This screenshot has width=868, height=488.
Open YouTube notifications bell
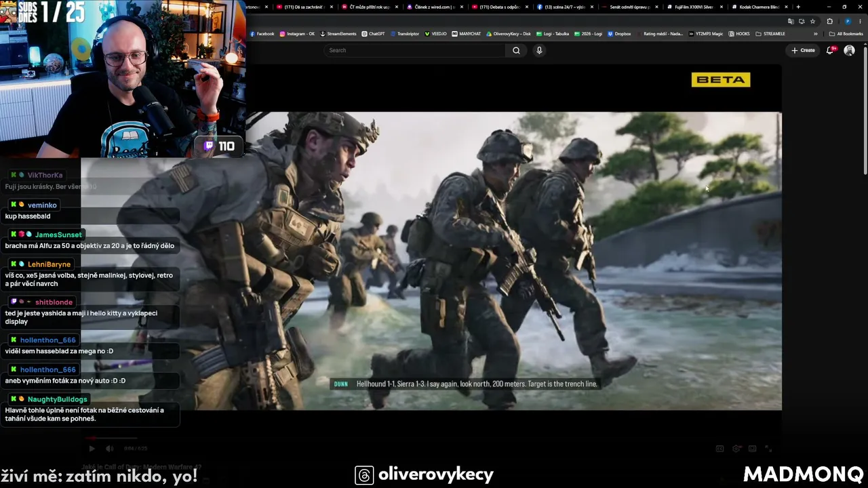pyautogui.click(x=830, y=50)
